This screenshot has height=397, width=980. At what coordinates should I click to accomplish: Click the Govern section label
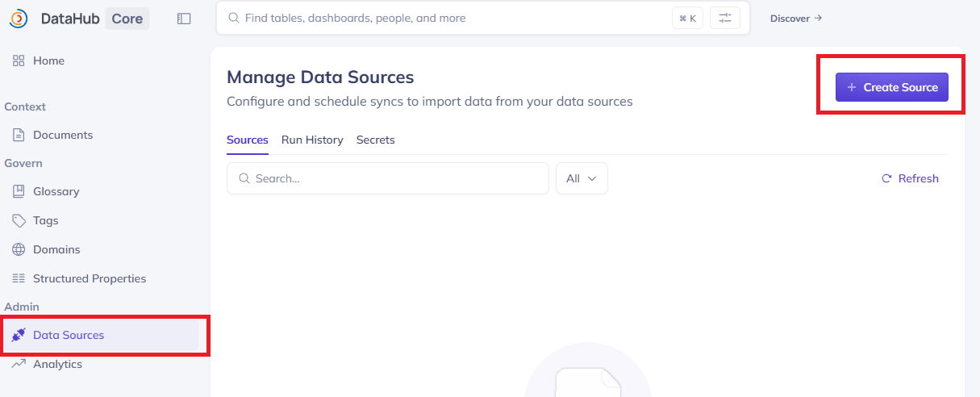23,163
